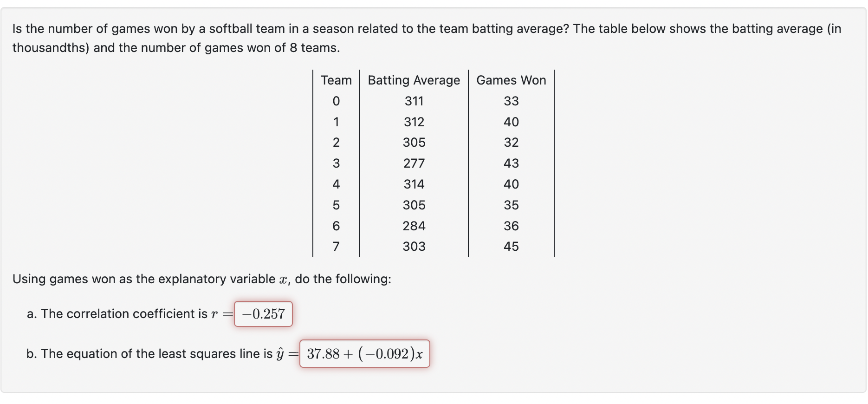Click the correlation coefficient answer box showing −0.257
This screenshot has width=868, height=404.
point(263,314)
